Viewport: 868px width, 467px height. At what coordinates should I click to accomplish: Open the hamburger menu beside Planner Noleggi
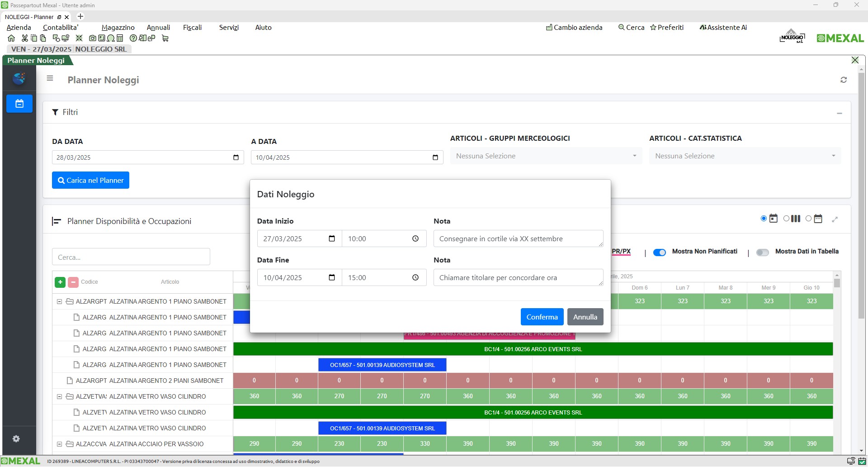click(x=50, y=78)
